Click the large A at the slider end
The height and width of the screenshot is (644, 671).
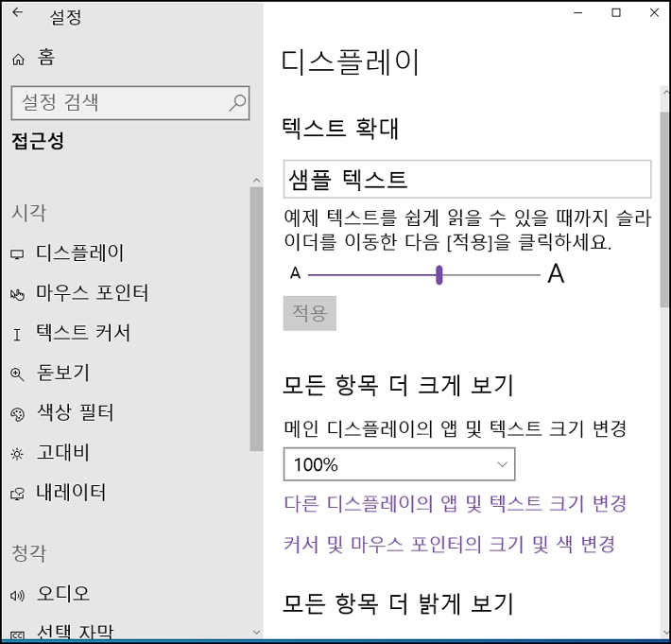(556, 273)
